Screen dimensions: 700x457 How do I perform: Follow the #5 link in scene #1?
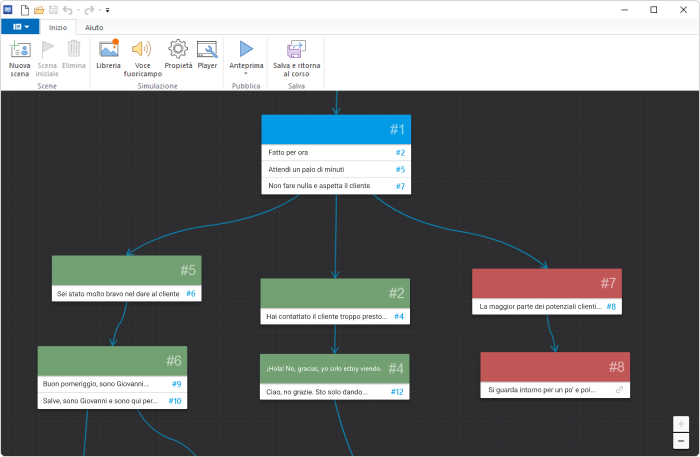point(400,170)
